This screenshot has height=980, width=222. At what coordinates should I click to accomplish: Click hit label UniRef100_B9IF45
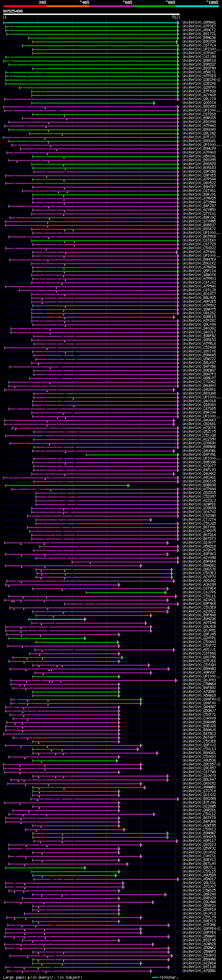(x=199, y=940)
